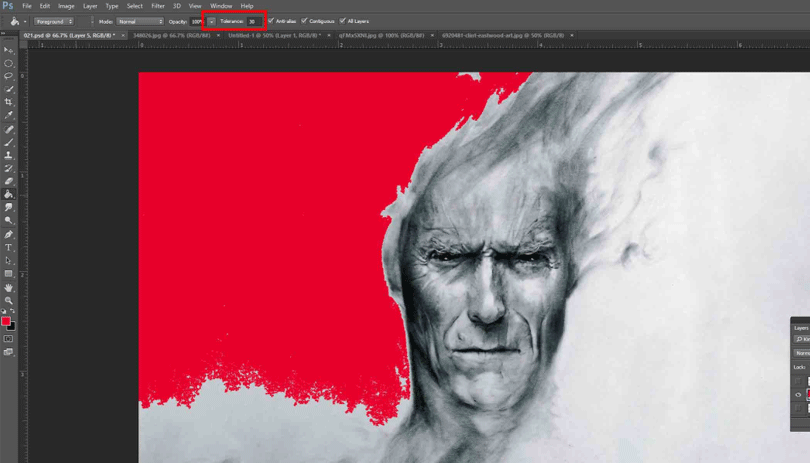
Task: Select the Eyedropper tool
Action: [x=9, y=115]
